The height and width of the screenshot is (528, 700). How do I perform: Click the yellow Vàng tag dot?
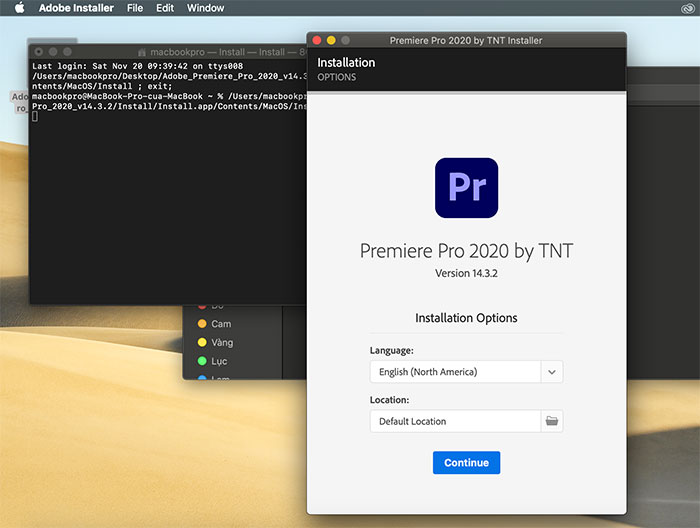pyautogui.click(x=202, y=342)
